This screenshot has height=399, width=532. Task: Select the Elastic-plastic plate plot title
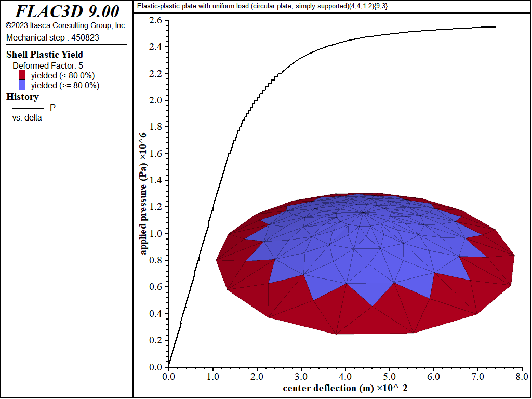[267, 6]
